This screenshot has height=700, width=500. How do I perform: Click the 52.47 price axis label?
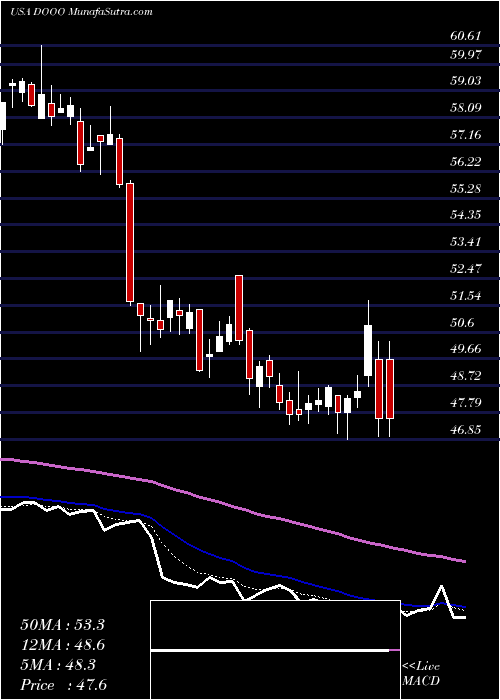coord(464,268)
